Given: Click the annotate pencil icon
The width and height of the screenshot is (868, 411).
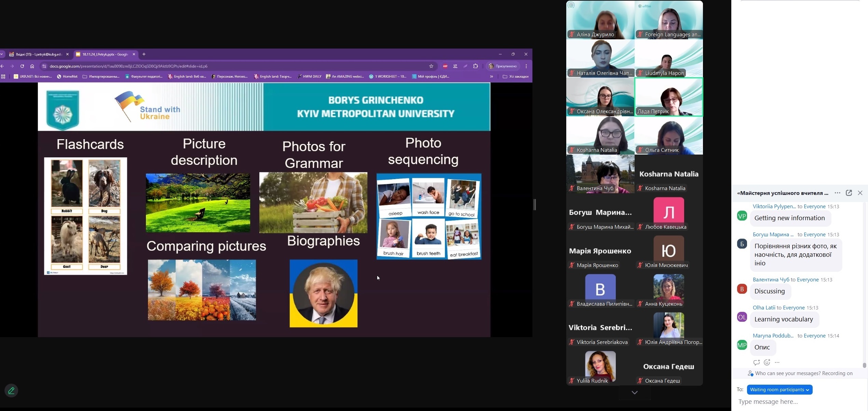Looking at the screenshot, I should click(11, 390).
